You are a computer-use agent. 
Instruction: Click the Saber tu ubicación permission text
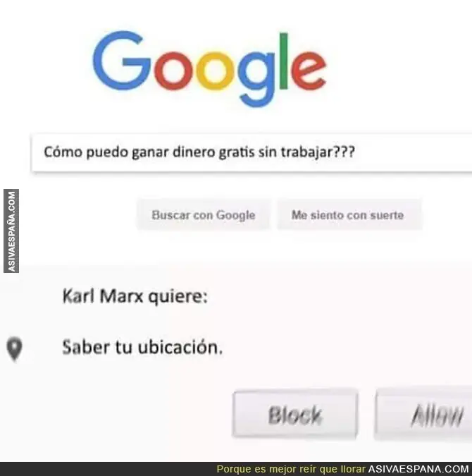pos(142,347)
